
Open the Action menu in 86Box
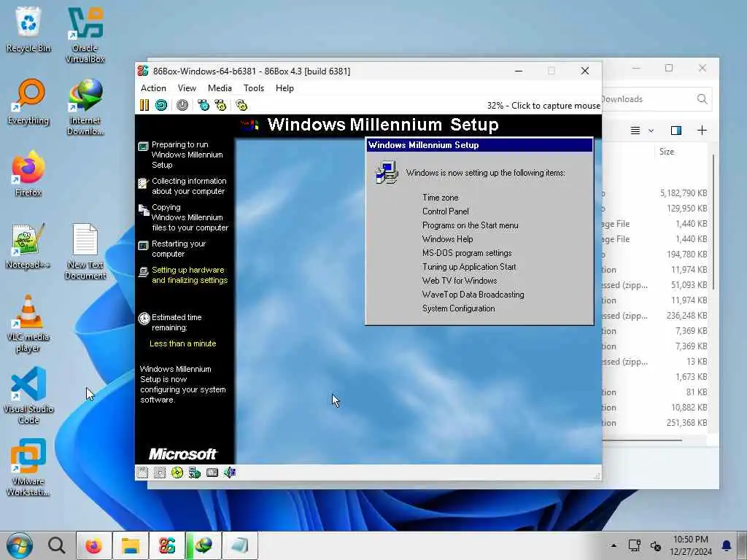153,88
